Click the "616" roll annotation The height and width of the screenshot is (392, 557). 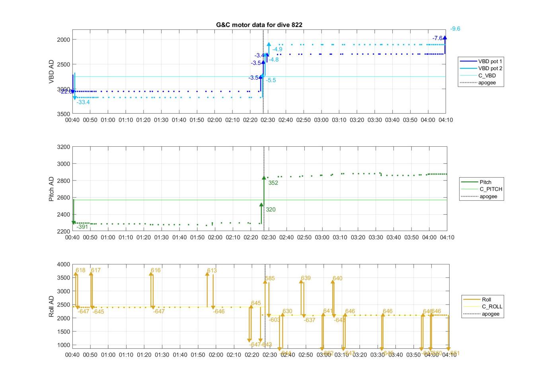point(156,270)
